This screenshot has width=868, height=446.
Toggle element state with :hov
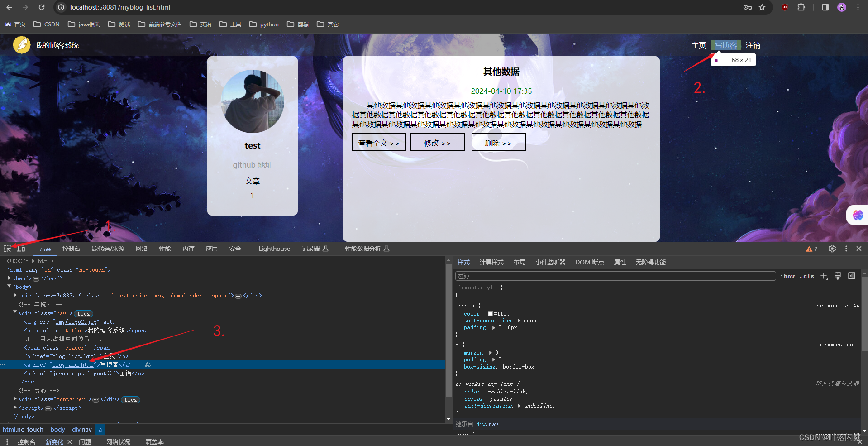[788, 276]
